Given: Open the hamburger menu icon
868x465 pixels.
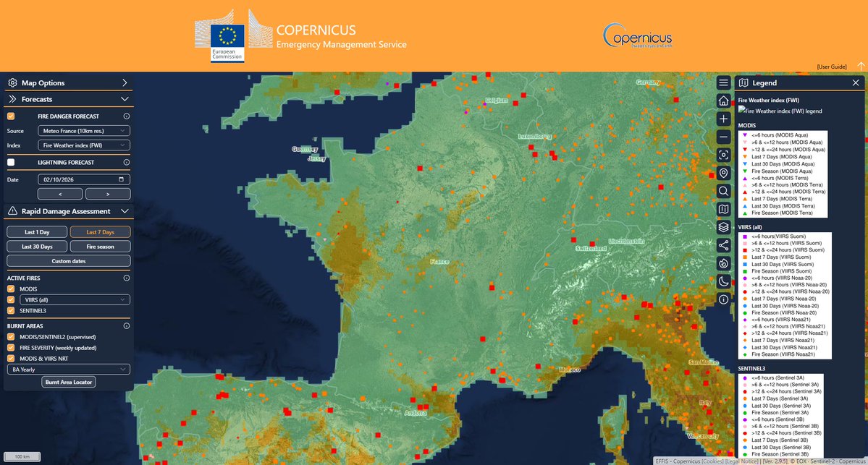Looking at the screenshot, I should (723, 83).
